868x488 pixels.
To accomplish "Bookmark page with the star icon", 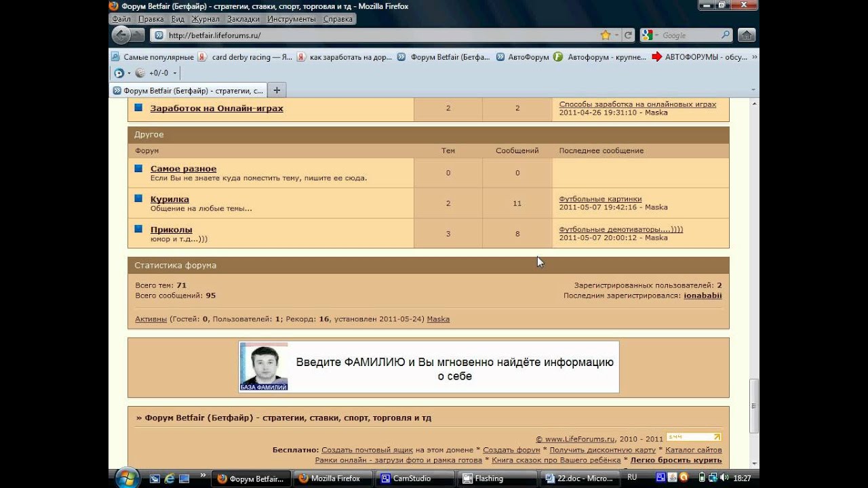I will tap(606, 35).
